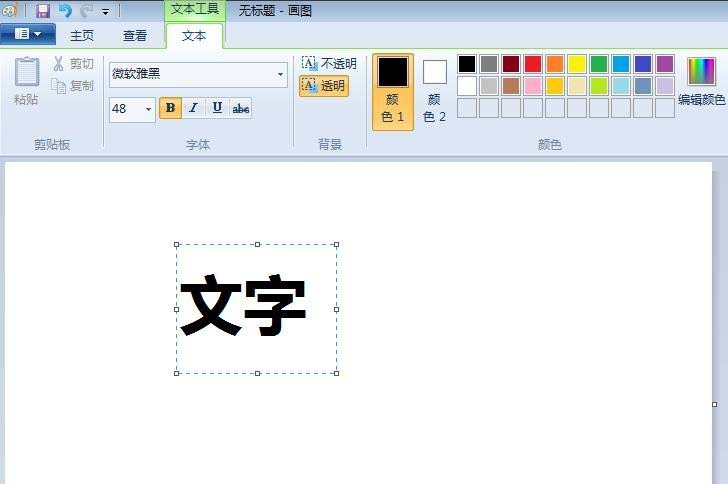This screenshot has width=728, height=484.
Task: Expand the font family dropdown arrow
Action: [280, 74]
